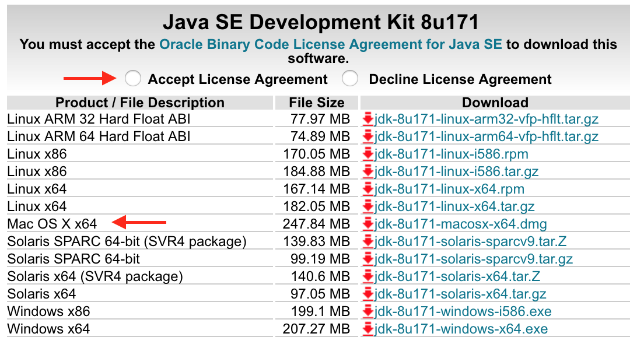The width and height of the screenshot is (644, 351).
Task: Download jdk-8u171-linux-i586.rpm
Action: (452, 154)
